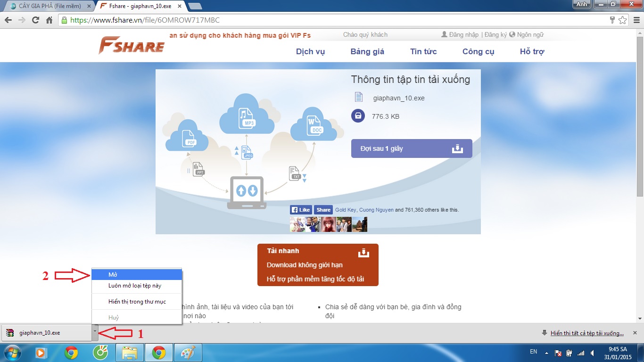Click the 'Cuong Nguyen' profile link

pyautogui.click(x=376, y=210)
